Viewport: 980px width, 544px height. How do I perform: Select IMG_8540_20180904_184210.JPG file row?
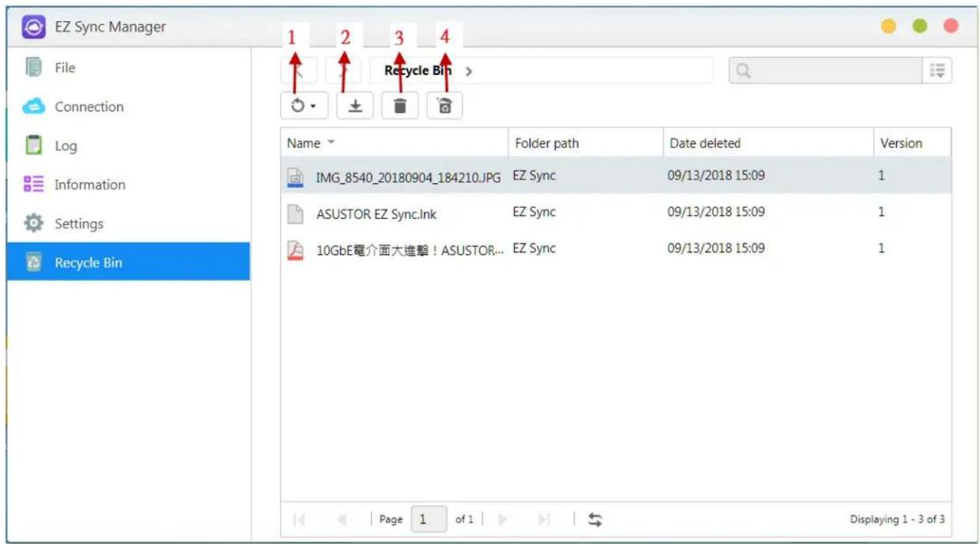(x=616, y=176)
